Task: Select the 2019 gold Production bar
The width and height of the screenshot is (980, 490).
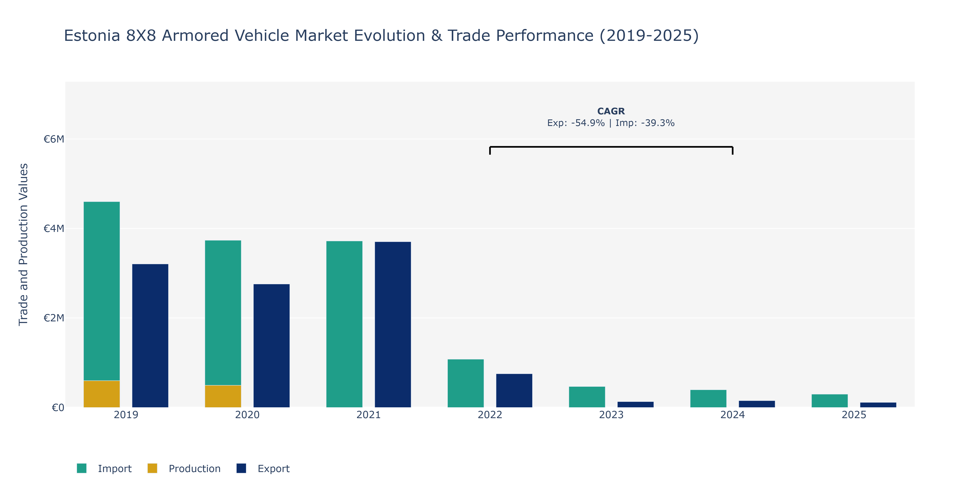Action: pos(102,394)
